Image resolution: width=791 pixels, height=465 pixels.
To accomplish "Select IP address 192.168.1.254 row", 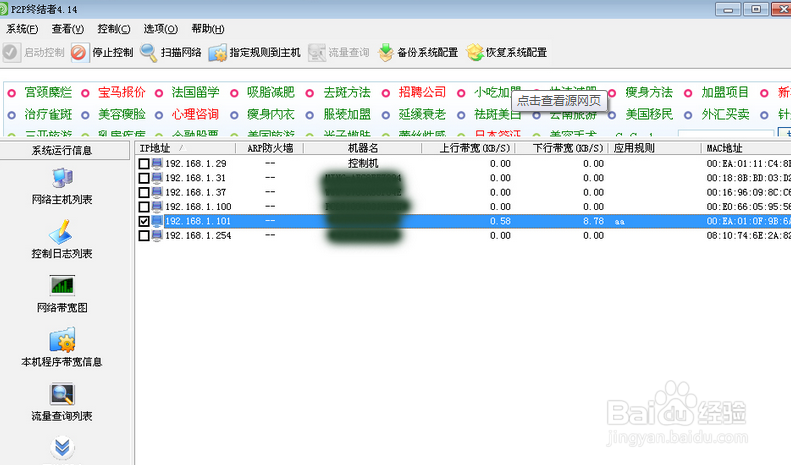I will click(198, 236).
